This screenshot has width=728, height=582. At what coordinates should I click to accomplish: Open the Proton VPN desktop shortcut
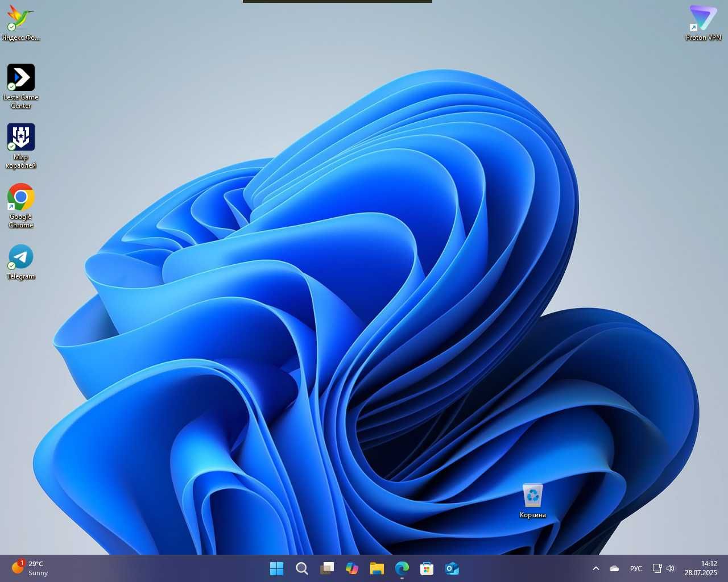point(704,23)
